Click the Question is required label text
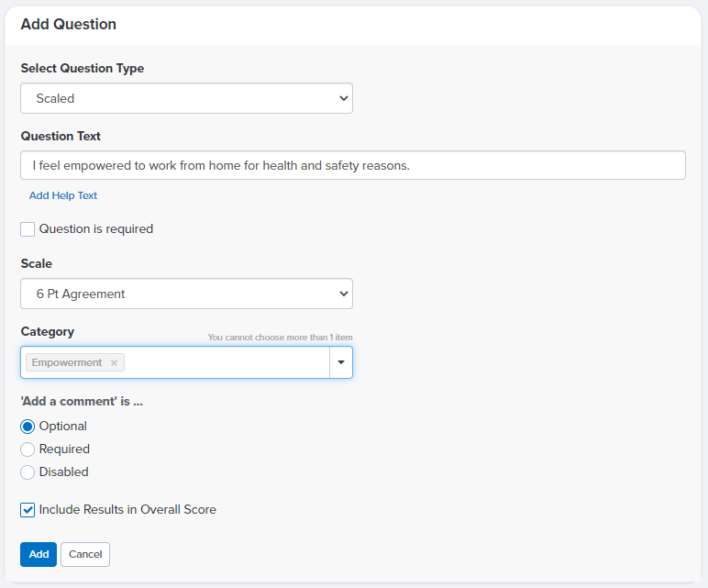 pos(96,229)
